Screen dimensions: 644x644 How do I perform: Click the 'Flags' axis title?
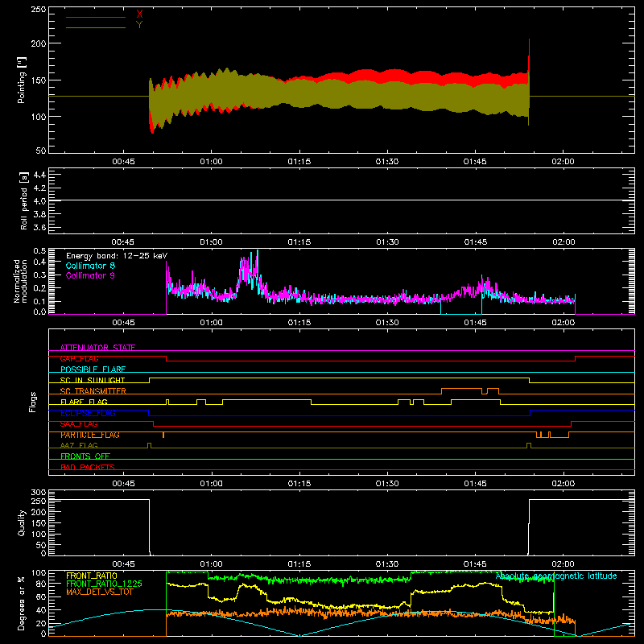(32, 402)
